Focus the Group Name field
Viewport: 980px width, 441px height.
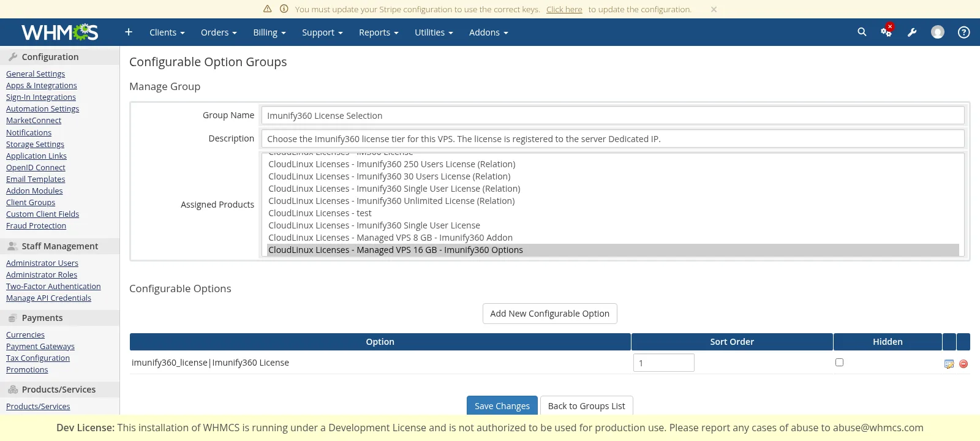point(612,115)
